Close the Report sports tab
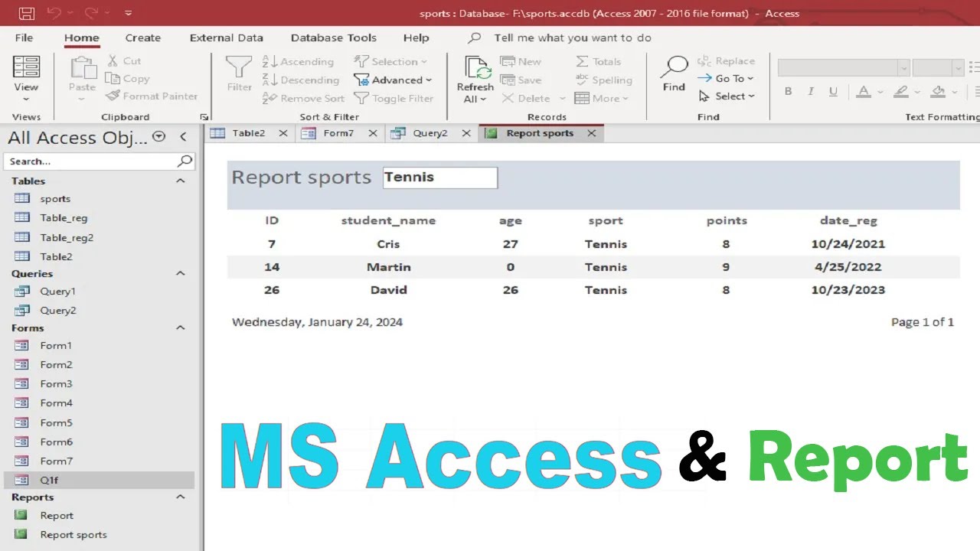 click(591, 133)
